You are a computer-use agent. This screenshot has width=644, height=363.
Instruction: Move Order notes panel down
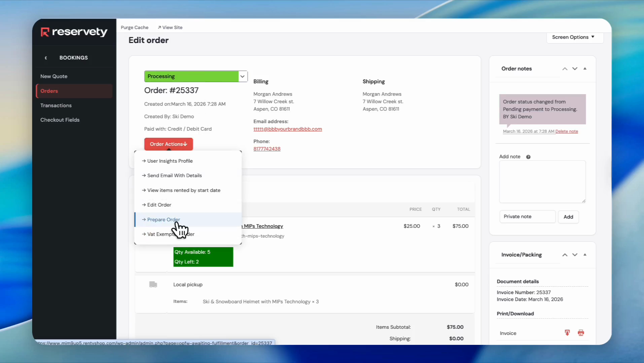click(x=575, y=69)
